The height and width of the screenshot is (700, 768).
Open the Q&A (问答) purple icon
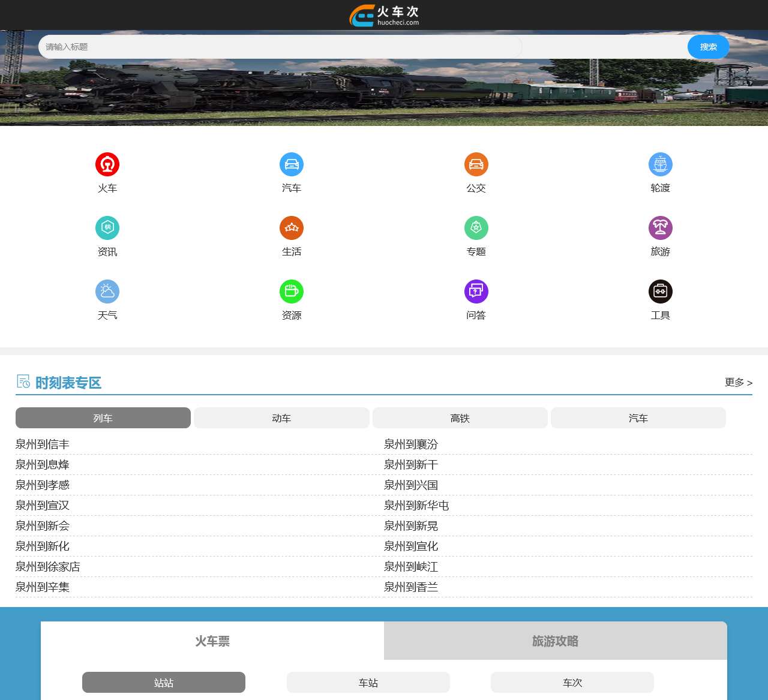(x=476, y=292)
